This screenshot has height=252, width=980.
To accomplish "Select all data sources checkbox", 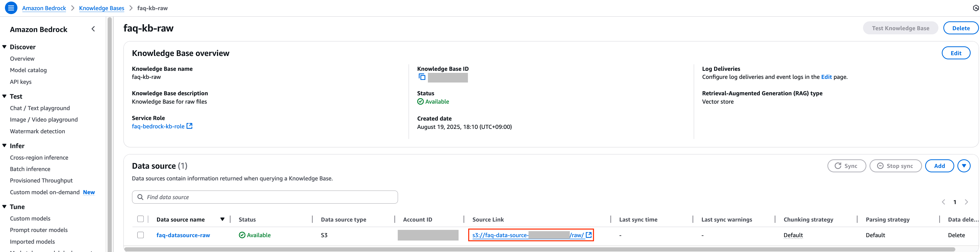I will coord(140,219).
